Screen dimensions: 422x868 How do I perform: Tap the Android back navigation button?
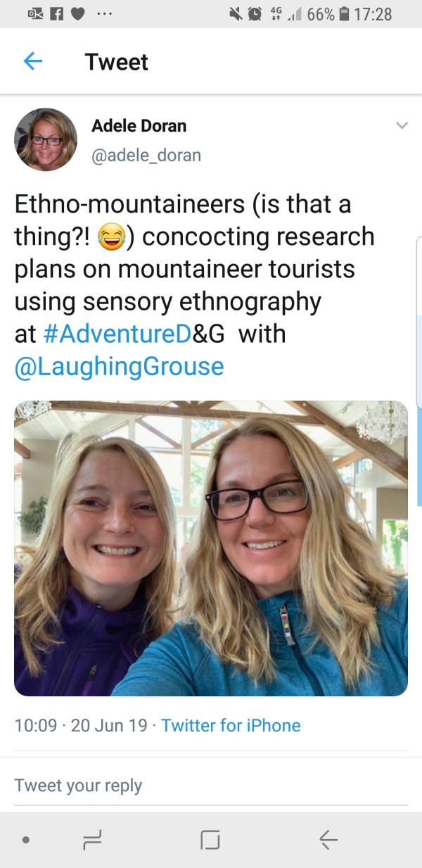tap(328, 839)
